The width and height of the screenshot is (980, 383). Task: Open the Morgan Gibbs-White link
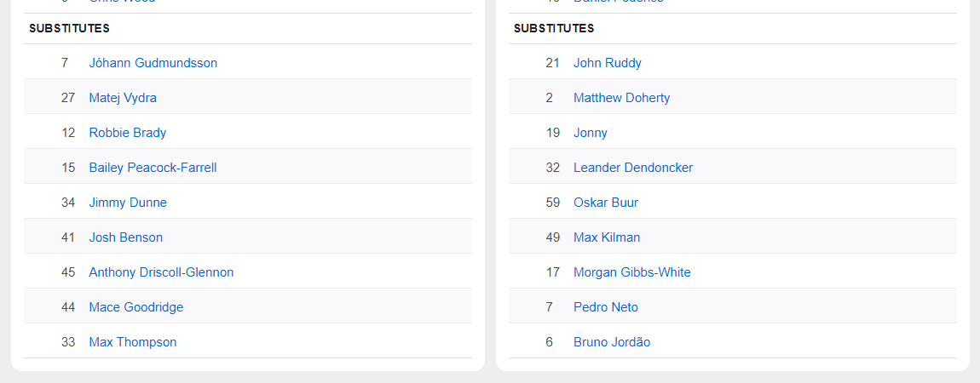632,272
